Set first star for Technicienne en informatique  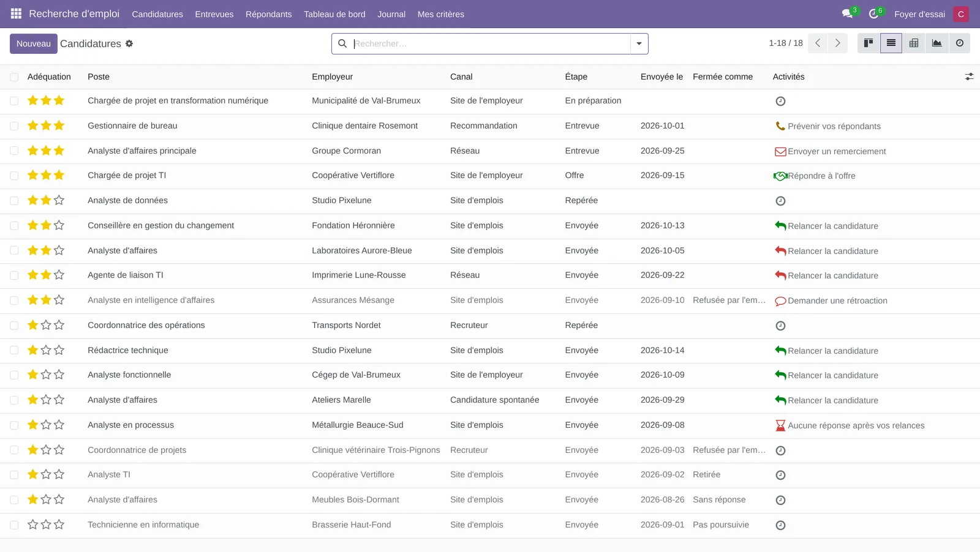point(33,524)
